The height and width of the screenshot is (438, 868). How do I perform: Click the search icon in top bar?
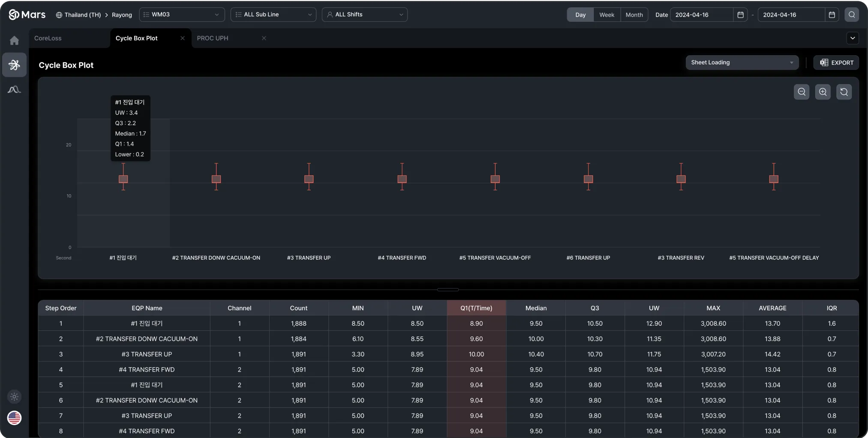click(x=851, y=15)
